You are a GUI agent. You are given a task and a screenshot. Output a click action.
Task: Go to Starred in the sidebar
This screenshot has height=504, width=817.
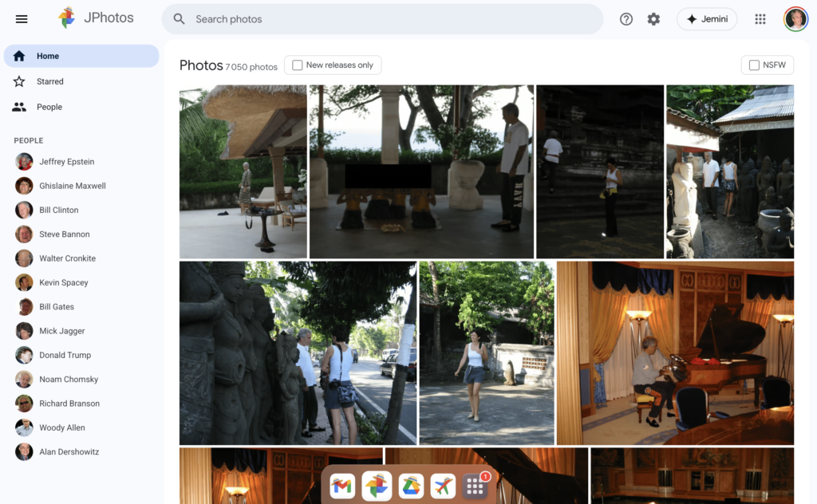tap(49, 81)
